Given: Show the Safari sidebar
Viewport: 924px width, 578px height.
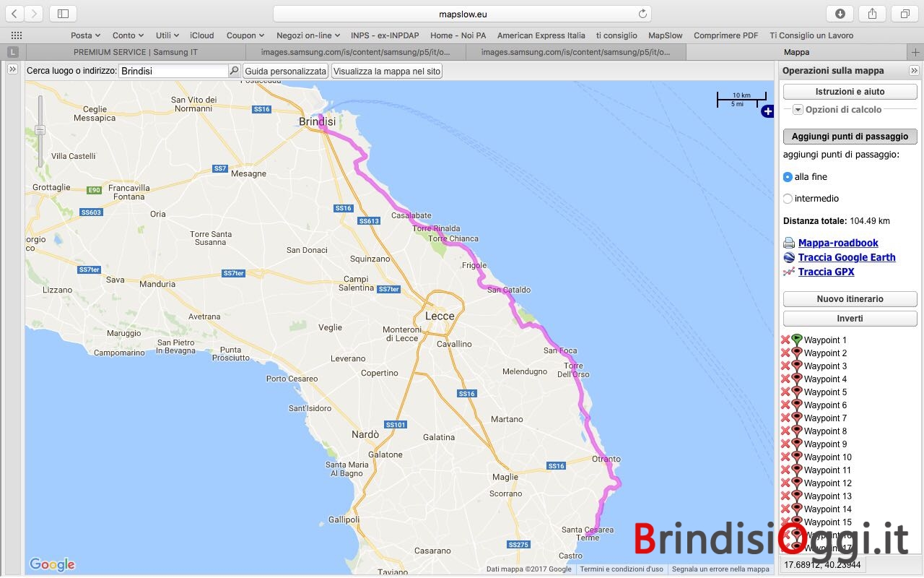Looking at the screenshot, I should (63, 14).
